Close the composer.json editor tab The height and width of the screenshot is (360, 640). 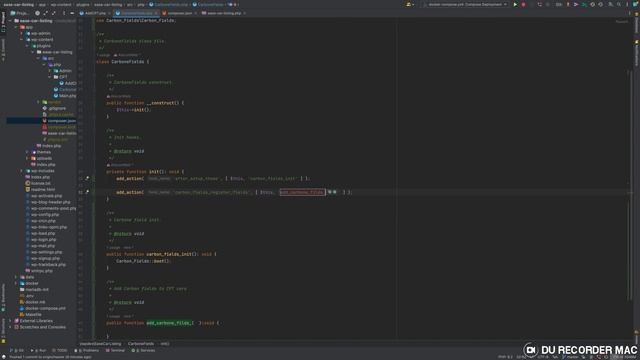196,13
